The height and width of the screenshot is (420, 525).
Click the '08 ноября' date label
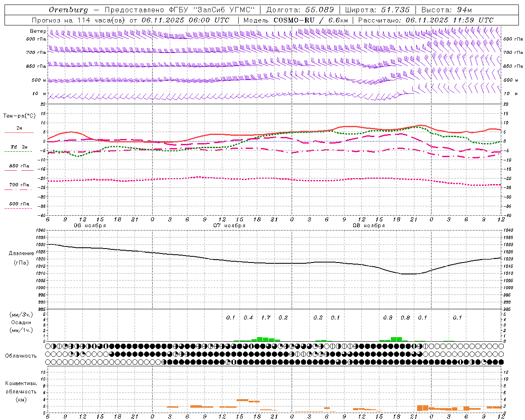tap(369, 226)
